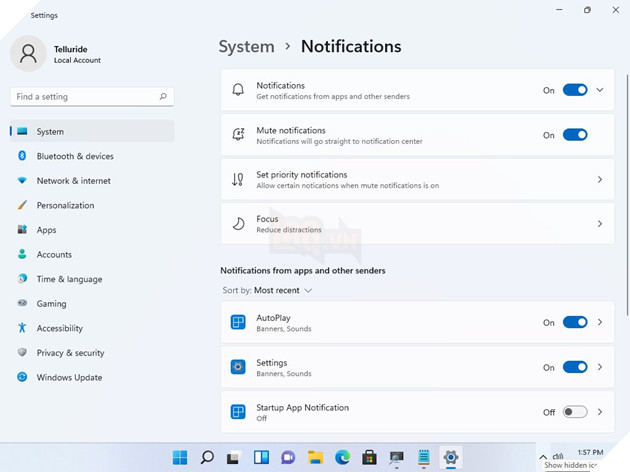Turn off Mute notifications switch

point(575,135)
